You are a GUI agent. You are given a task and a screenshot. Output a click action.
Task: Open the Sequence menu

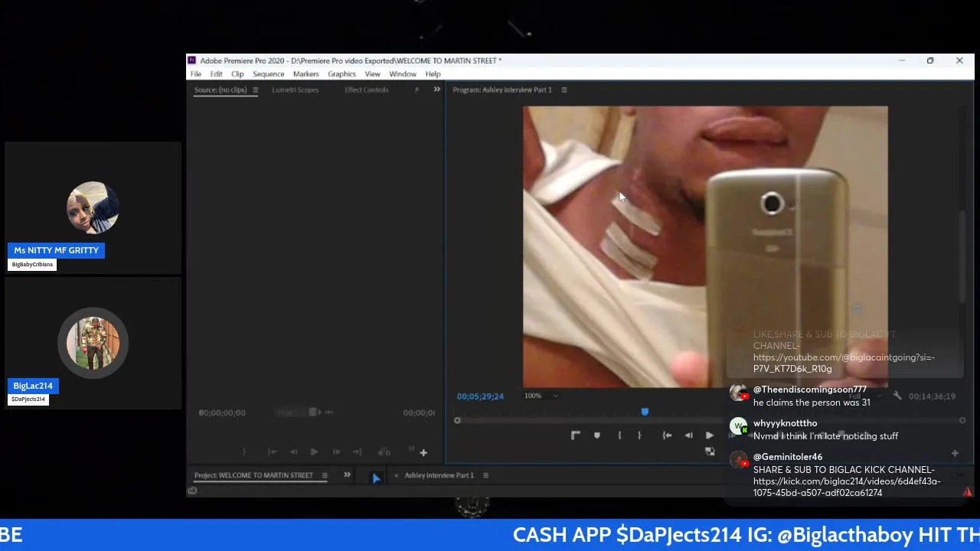(x=268, y=74)
